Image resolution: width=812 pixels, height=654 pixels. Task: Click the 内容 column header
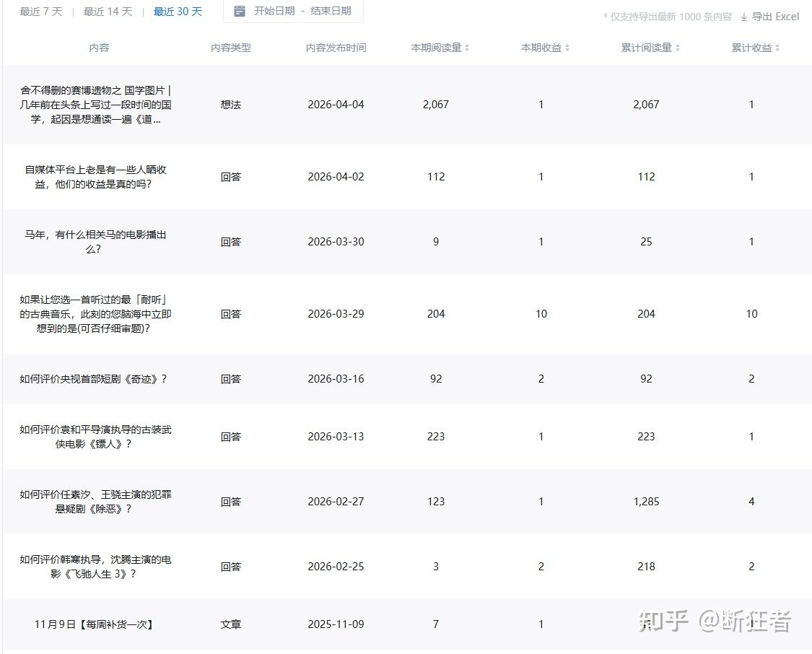(99, 48)
